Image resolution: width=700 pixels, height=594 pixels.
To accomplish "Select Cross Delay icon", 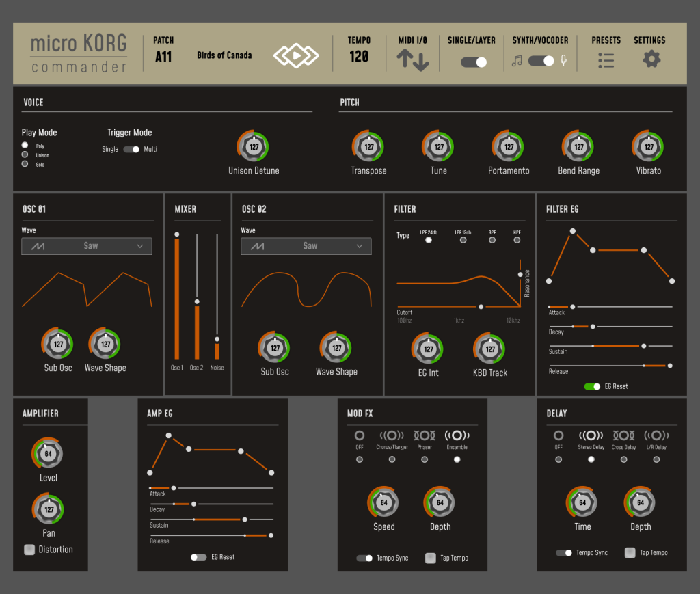I will (623, 435).
